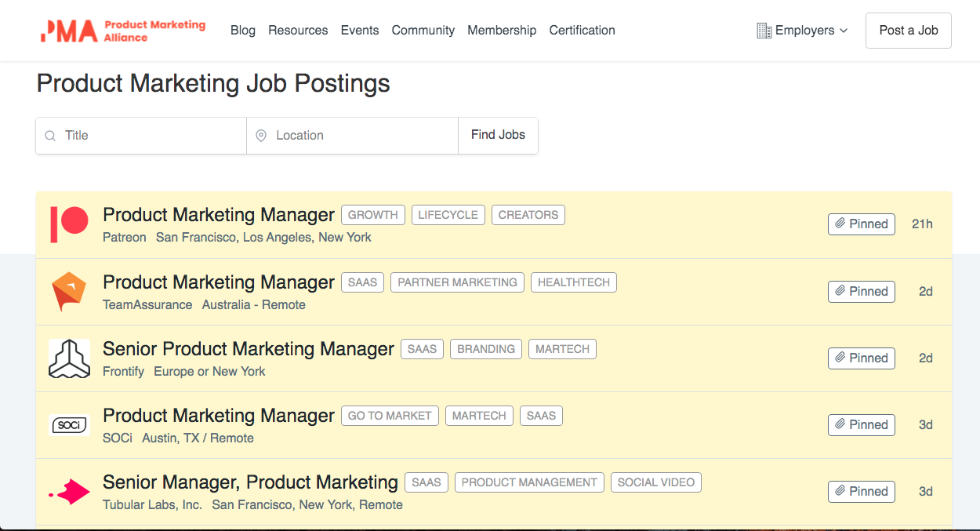
Task: Click the Patreon company name
Action: click(125, 238)
